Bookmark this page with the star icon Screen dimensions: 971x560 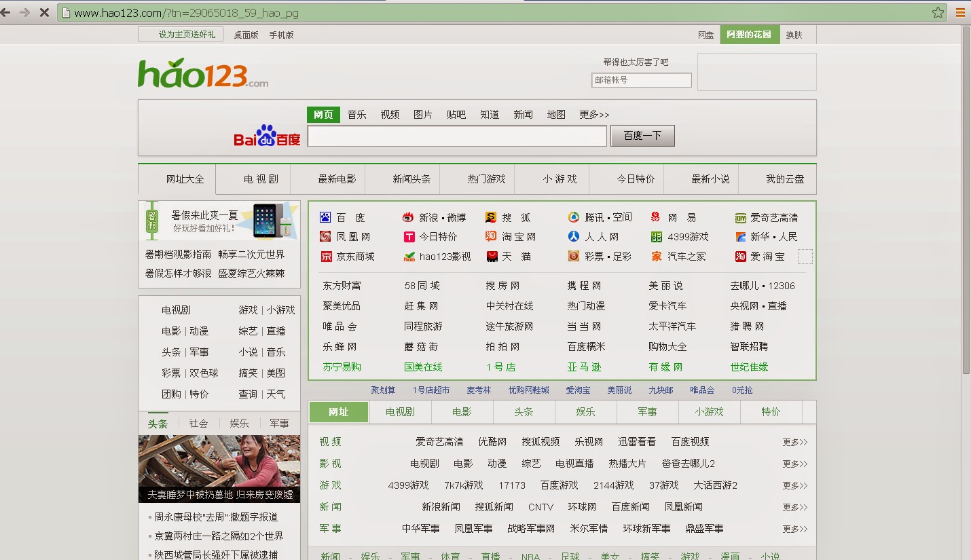(938, 12)
